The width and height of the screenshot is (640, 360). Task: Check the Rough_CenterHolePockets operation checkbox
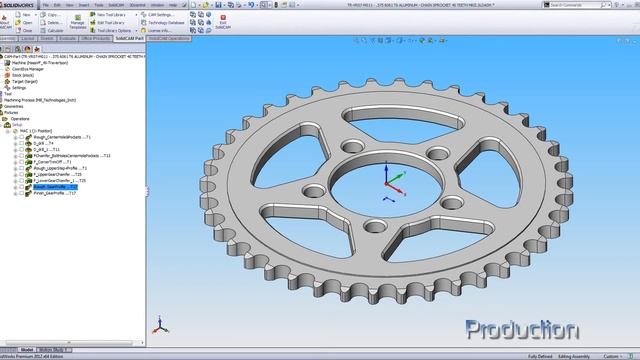click(x=22, y=138)
